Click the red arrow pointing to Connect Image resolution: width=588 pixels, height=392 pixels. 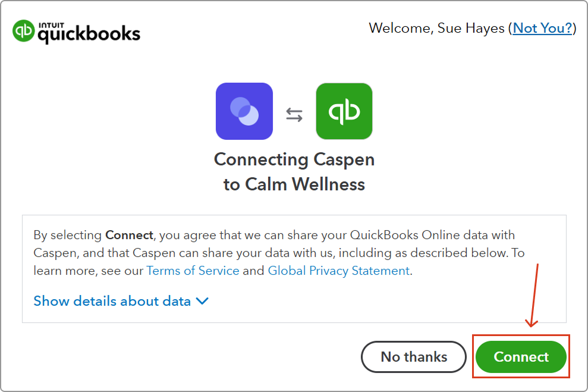(x=533, y=296)
